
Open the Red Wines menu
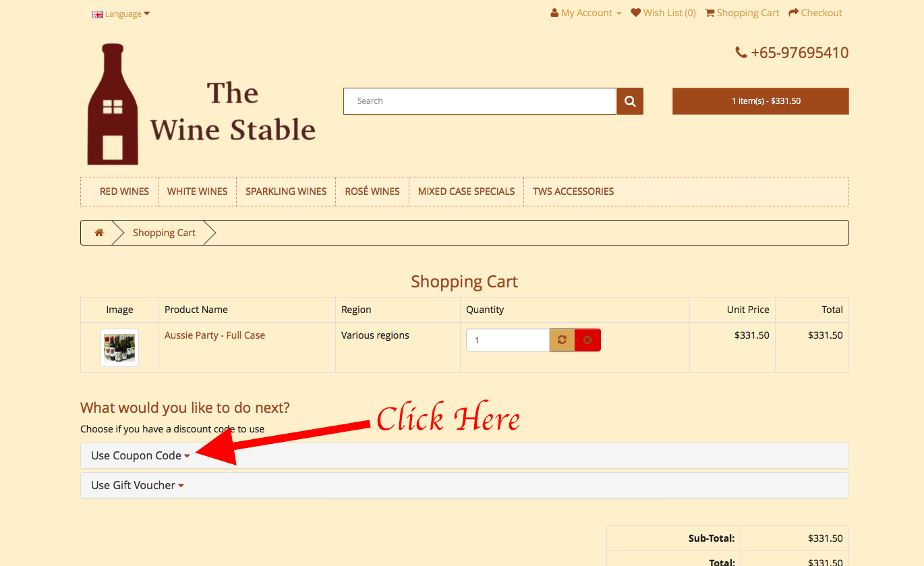click(x=124, y=192)
